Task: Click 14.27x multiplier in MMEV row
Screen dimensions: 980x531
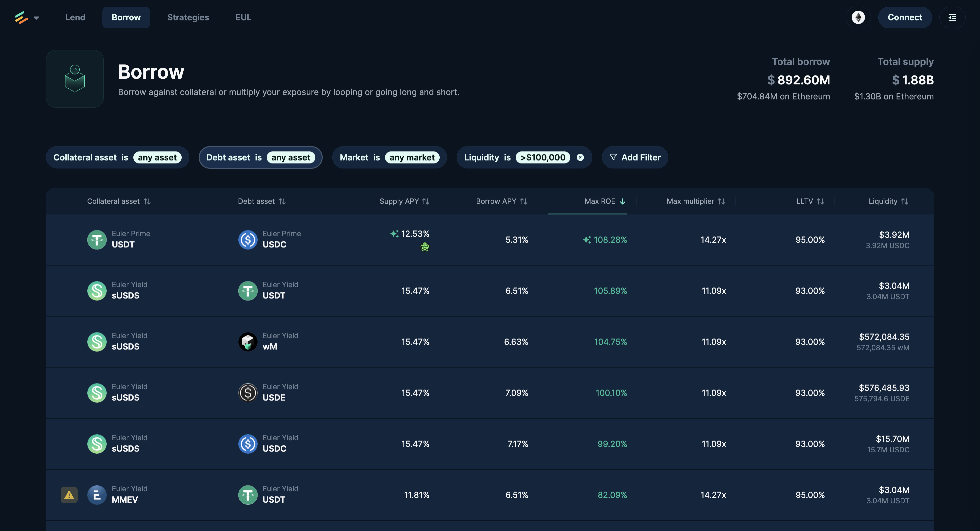Action: (x=713, y=494)
